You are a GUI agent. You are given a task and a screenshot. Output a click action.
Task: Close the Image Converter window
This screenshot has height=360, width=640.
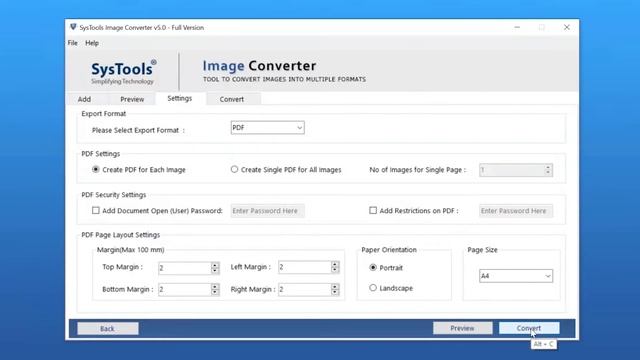tap(567, 27)
